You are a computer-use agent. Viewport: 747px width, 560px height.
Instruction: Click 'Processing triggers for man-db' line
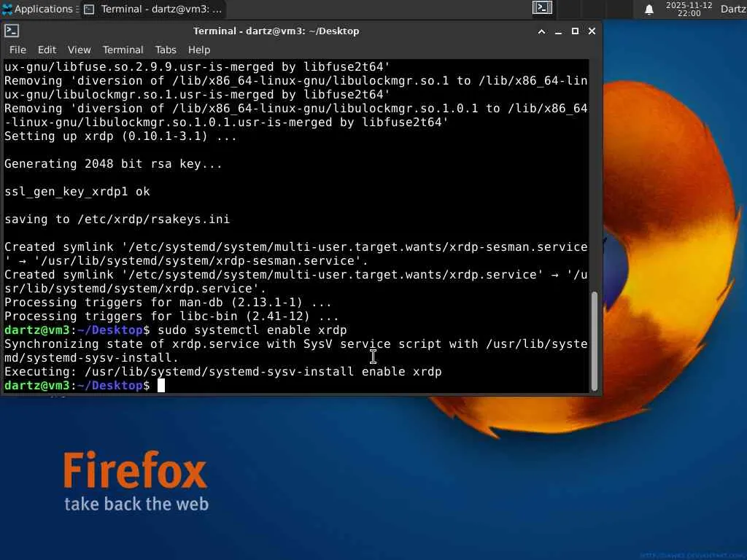[167, 303]
